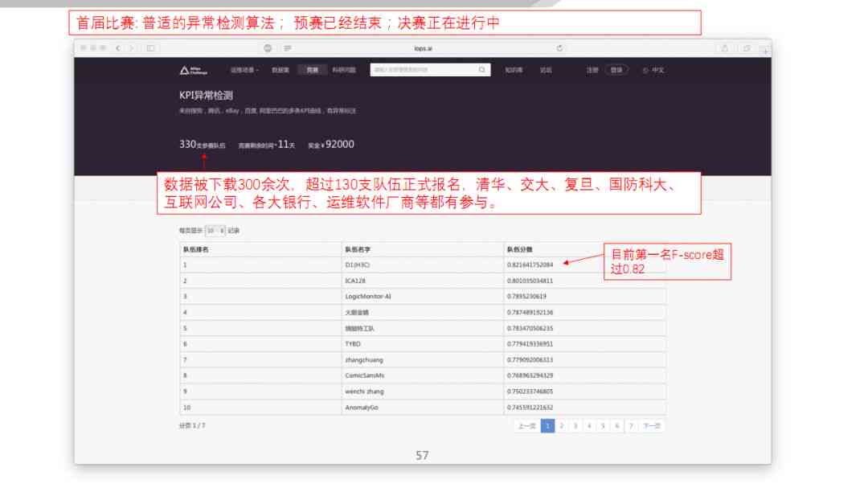The image size is (868, 488).
Task: Click the score in the ICA128 row
Action: tap(530, 281)
